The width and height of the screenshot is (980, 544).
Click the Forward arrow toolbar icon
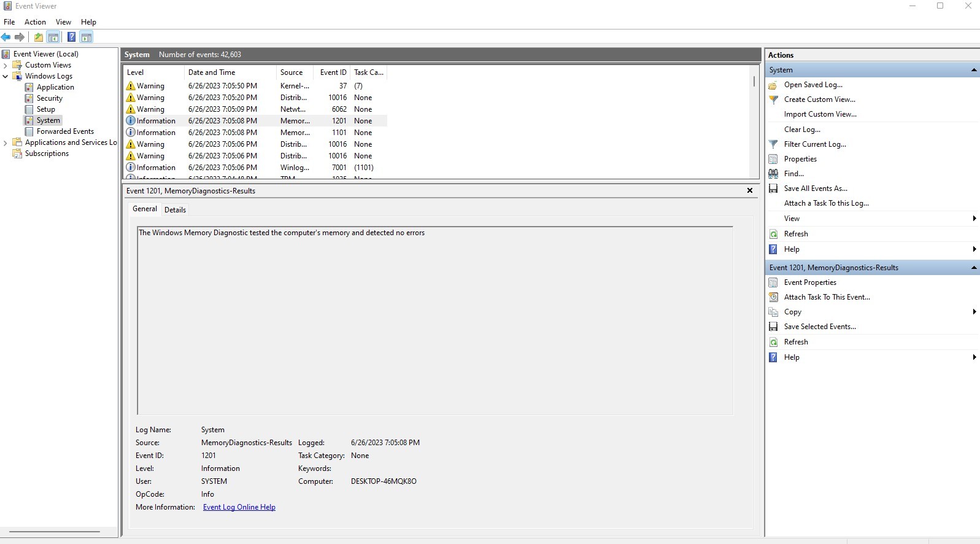20,37
